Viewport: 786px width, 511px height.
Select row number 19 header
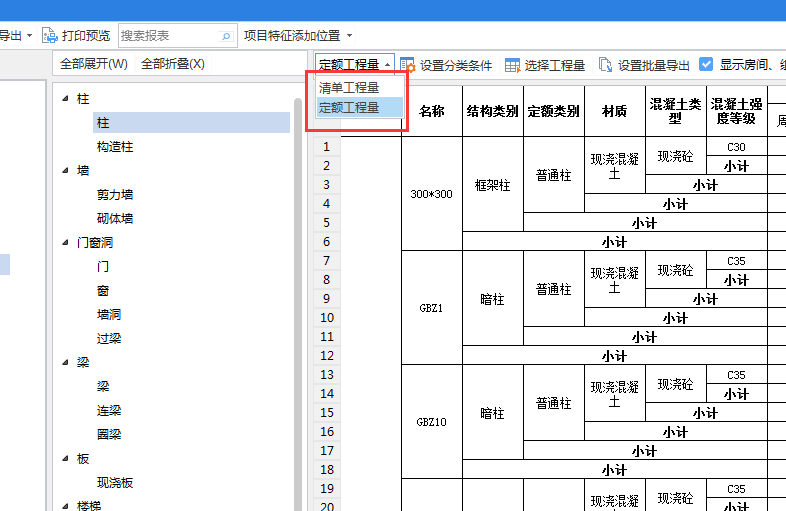pyautogui.click(x=327, y=488)
